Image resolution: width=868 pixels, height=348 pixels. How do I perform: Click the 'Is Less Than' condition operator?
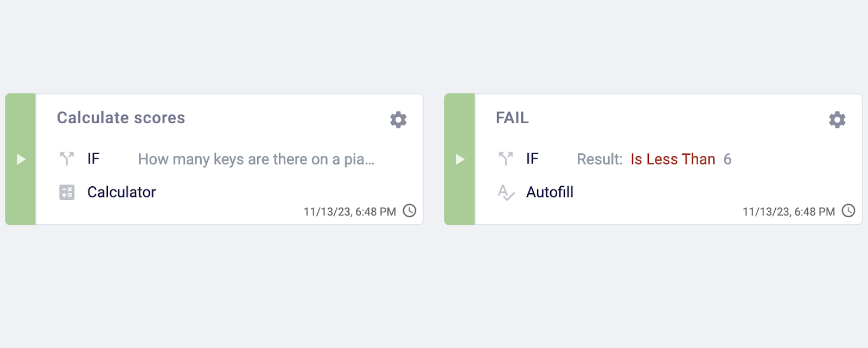[x=673, y=159]
